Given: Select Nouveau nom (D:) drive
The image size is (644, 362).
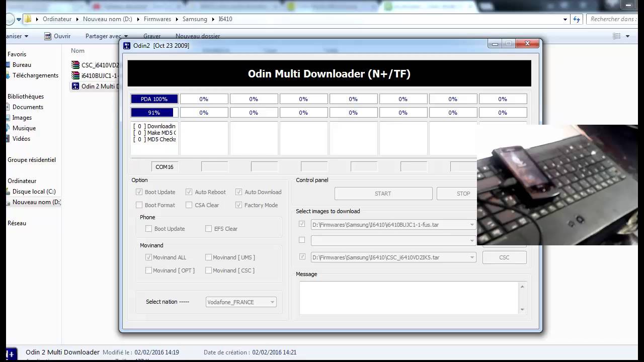Looking at the screenshot, I should pyautogui.click(x=36, y=202).
